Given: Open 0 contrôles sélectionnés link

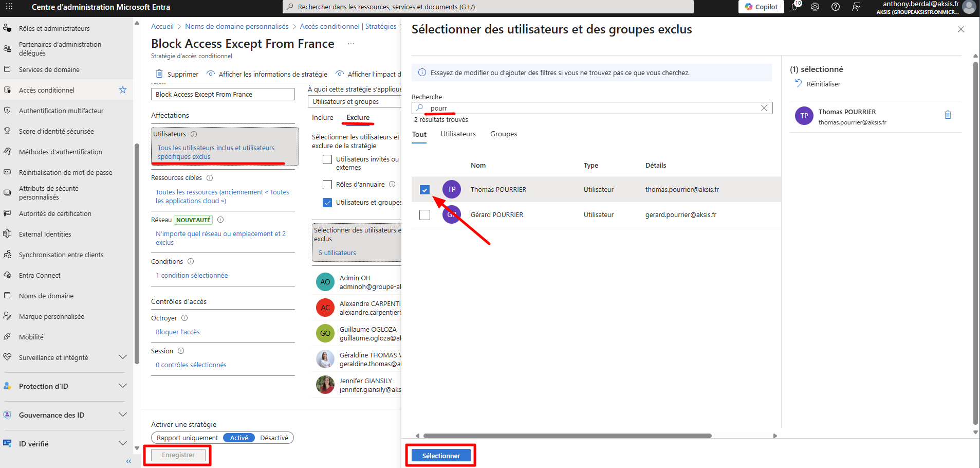Looking at the screenshot, I should [191, 365].
